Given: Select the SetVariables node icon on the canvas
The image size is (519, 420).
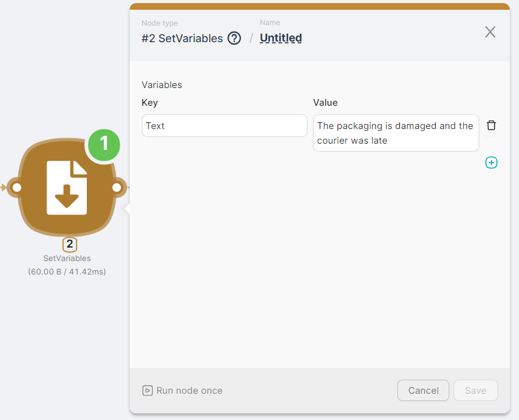Looking at the screenshot, I should click(x=67, y=188).
